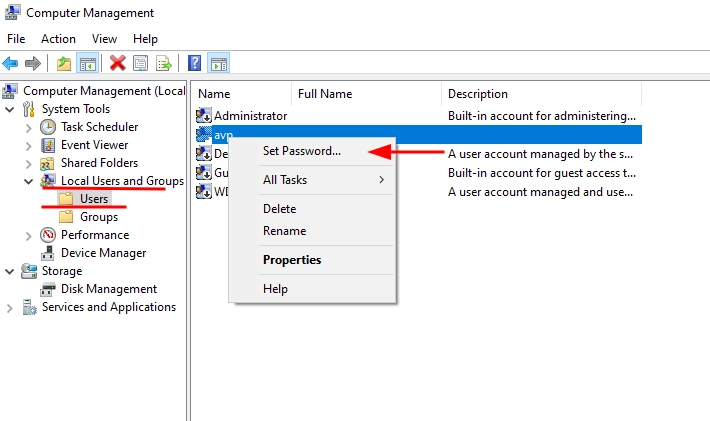Expand the Services and Applications node
Screen dimensions: 710x421
(x=11, y=307)
